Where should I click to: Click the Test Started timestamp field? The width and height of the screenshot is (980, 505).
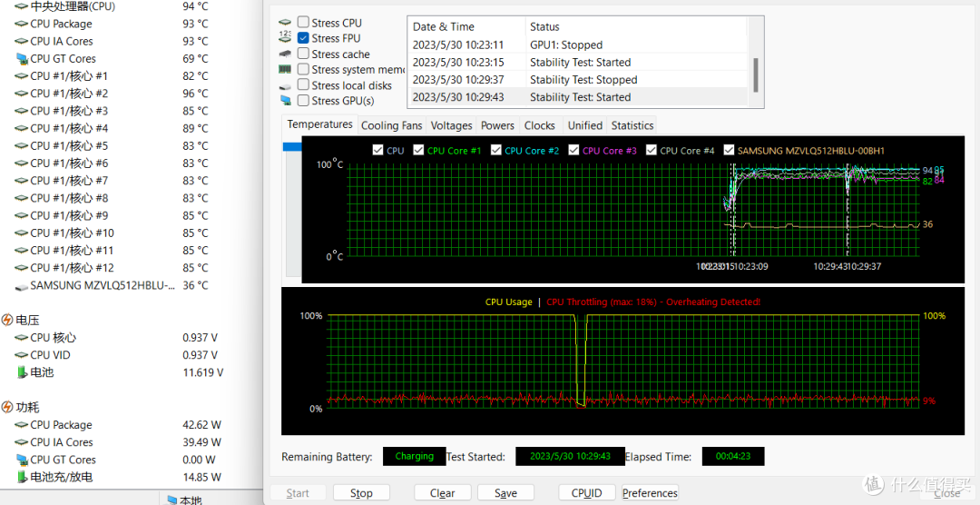click(x=570, y=456)
